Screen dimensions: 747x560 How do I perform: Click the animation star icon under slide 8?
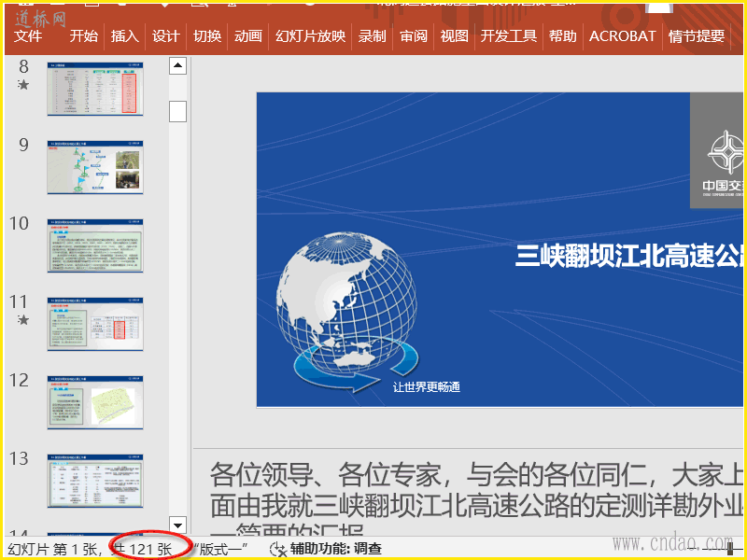22,85
